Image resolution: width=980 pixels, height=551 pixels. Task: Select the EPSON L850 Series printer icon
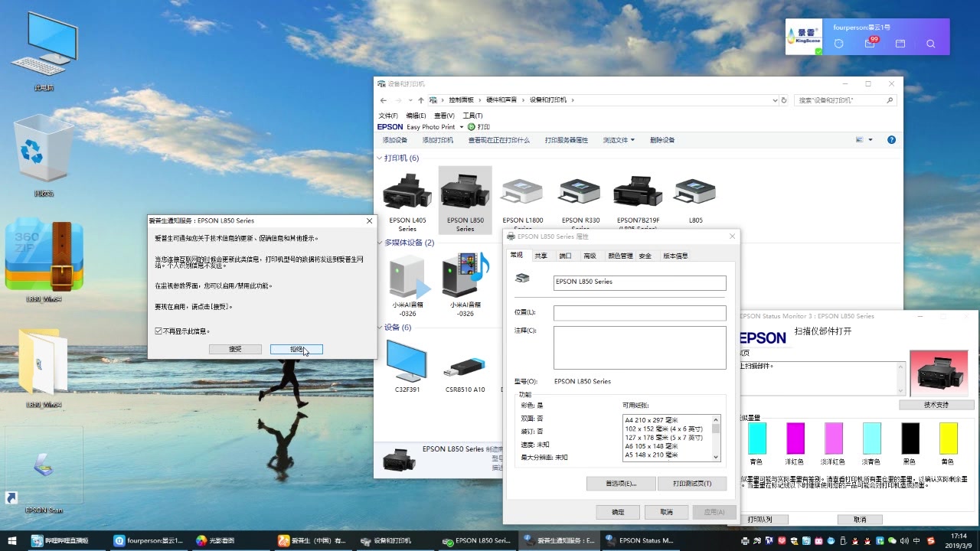pos(465,191)
